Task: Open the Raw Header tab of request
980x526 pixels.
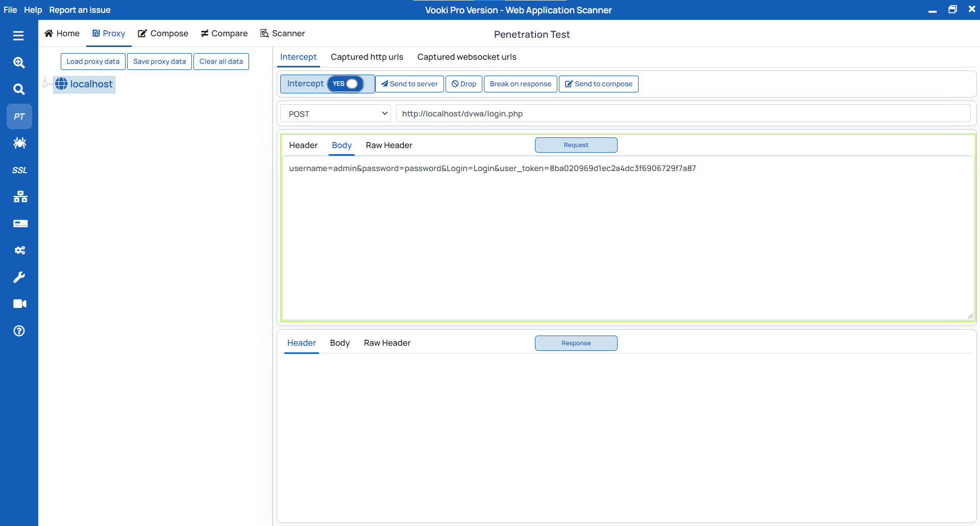Action: tap(388, 146)
